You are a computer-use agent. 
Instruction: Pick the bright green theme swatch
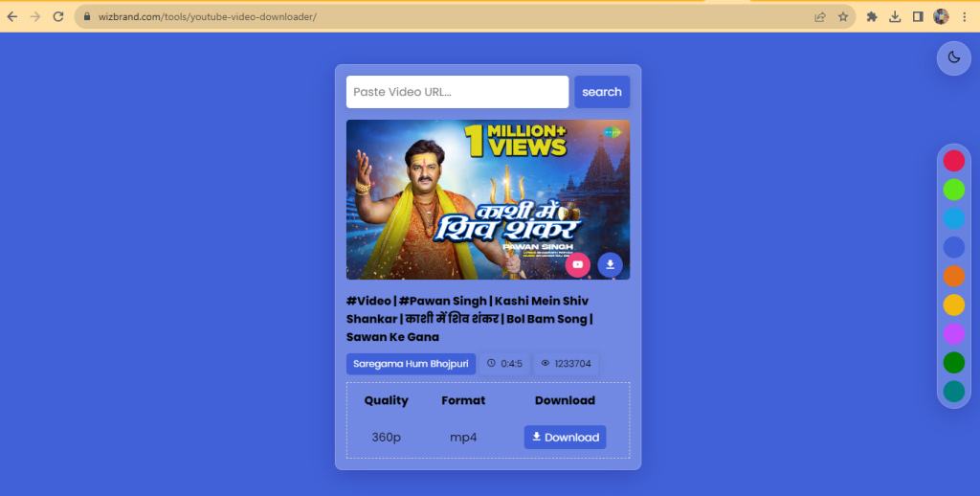coord(953,190)
